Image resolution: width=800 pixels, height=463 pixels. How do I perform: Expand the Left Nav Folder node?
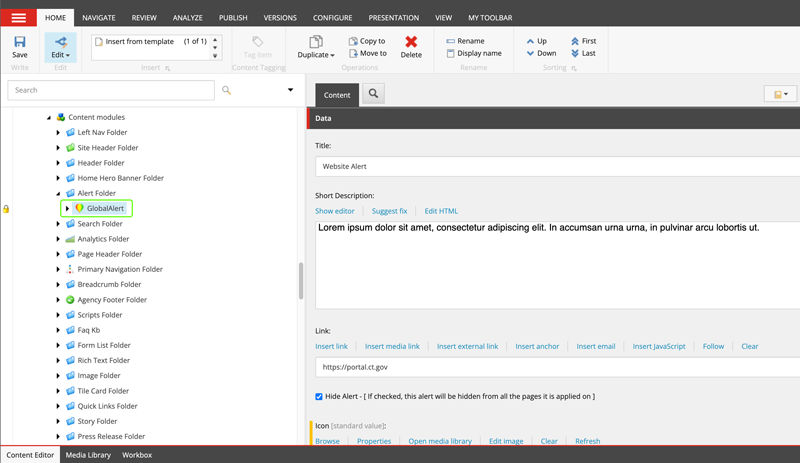coord(58,132)
